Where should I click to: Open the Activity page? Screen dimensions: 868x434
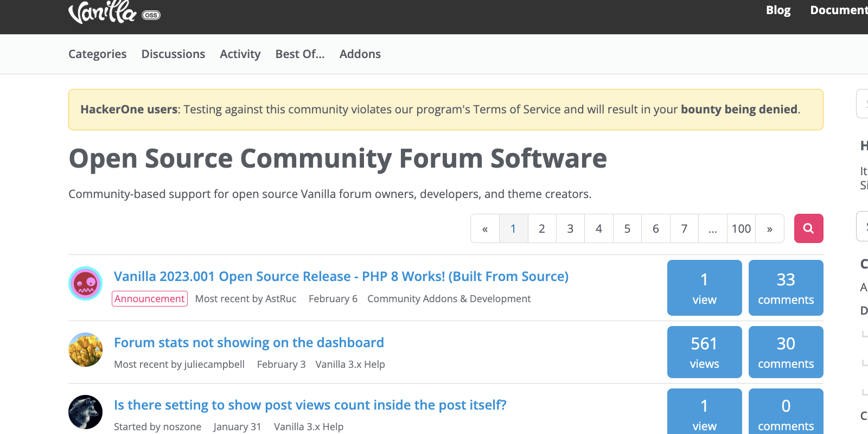coord(240,54)
